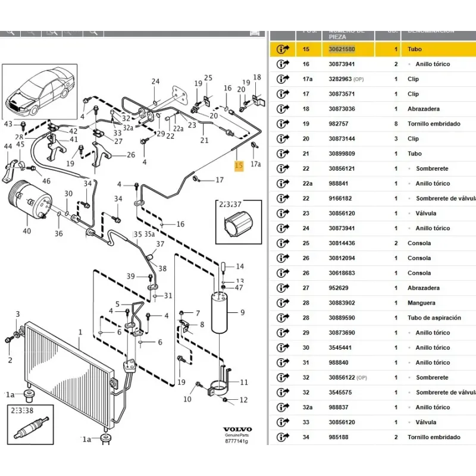This screenshot has width=476, height=476.
Task: Select part number 30873571 in parts list
Action: 342,94
